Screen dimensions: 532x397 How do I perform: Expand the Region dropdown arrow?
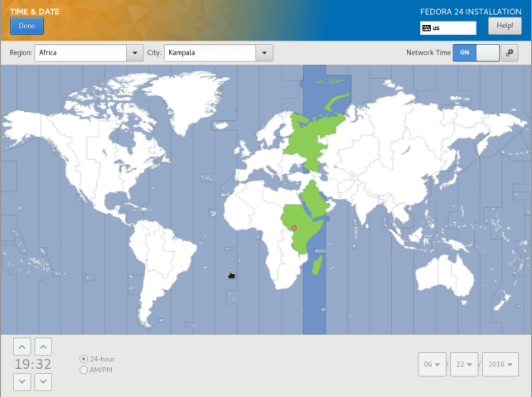(135, 52)
